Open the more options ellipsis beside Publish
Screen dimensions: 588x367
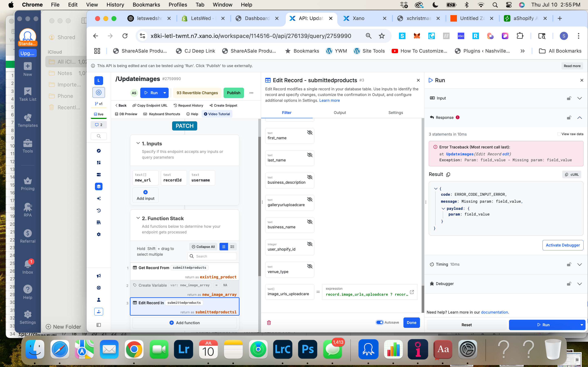click(251, 93)
